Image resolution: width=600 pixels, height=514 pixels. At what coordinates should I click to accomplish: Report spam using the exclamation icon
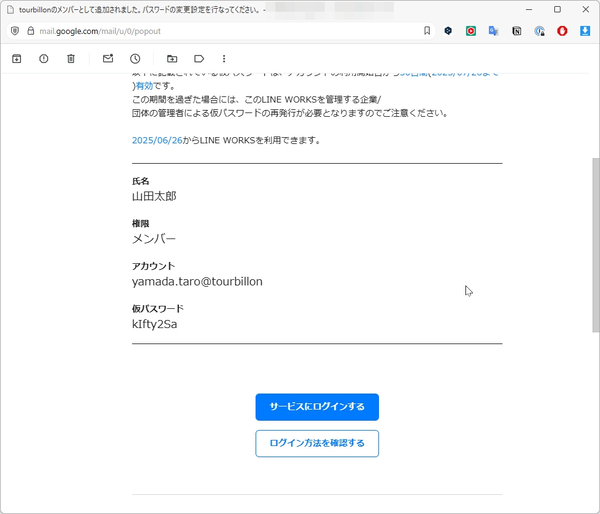pos(44,59)
